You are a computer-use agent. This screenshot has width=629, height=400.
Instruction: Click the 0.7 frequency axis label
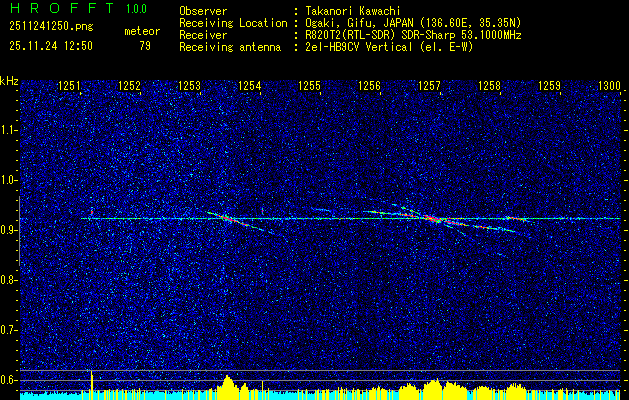7,330
